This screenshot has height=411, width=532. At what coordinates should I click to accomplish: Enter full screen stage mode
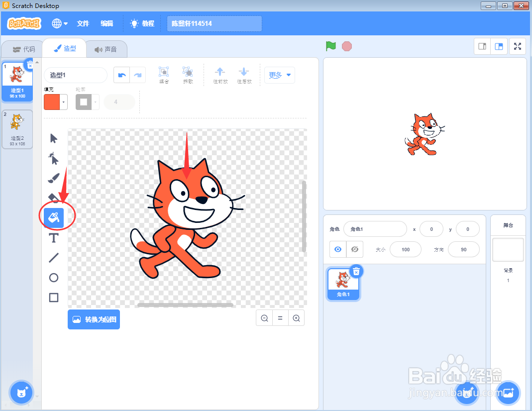(x=518, y=46)
